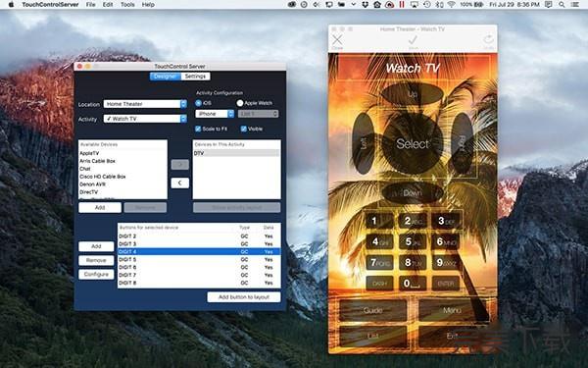
Task: Tap the round Select button on the remote
Action: [413, 143]
